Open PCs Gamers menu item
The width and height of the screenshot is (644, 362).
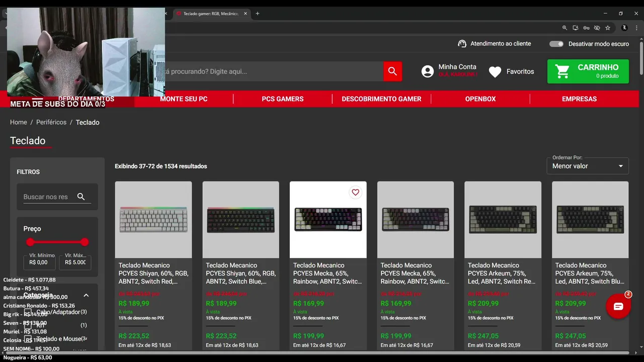[283, 99]
